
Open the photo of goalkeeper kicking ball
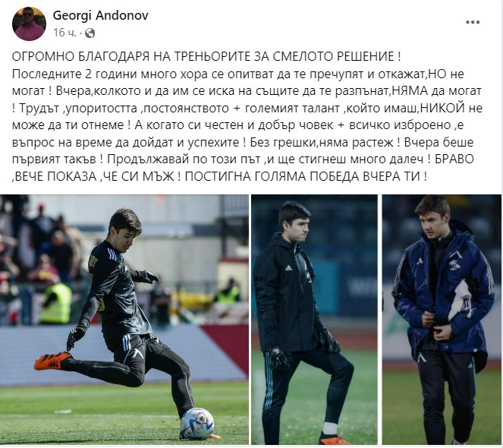click(x=124, y=320)
